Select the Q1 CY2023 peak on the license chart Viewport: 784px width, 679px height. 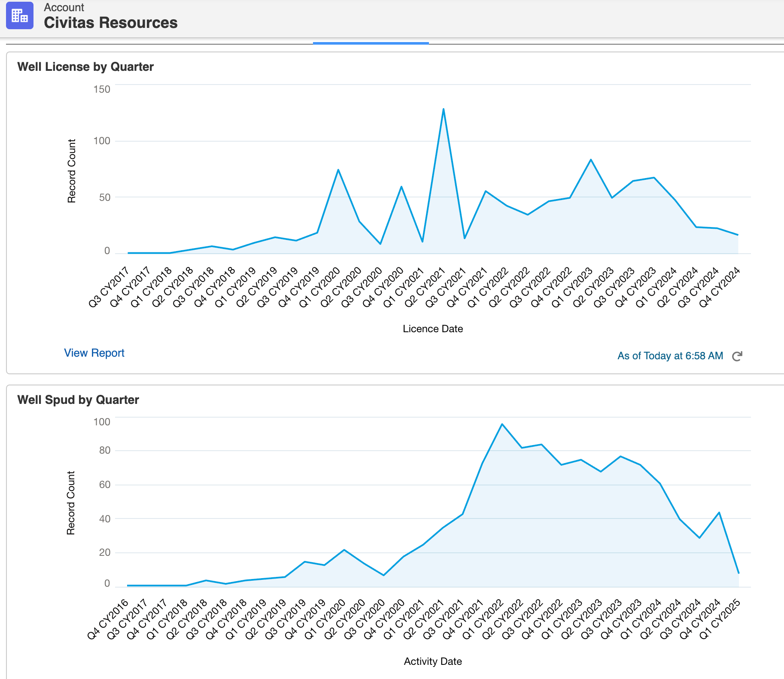tap(591, 159)
